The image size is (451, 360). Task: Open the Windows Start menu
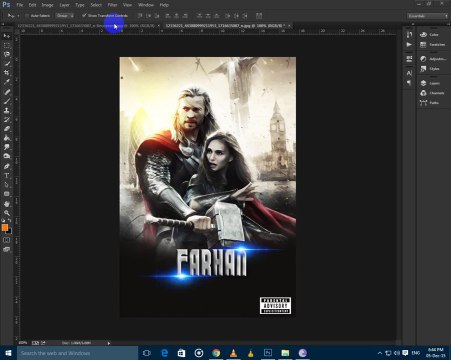(x=8, y=353)
